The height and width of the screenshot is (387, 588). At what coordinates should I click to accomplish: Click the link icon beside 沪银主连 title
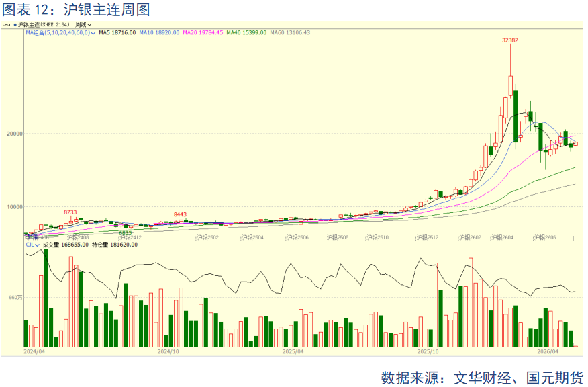click(x=6, y=25)
